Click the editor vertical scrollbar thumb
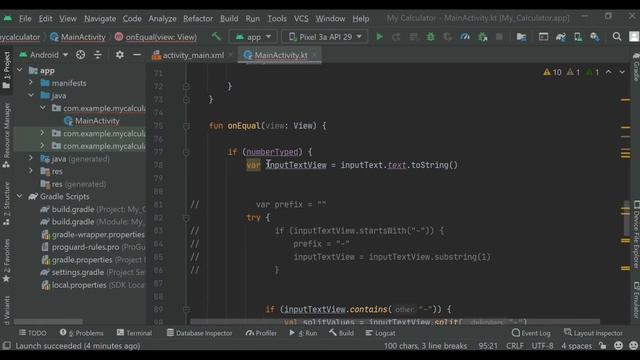 tap(627, 218)
